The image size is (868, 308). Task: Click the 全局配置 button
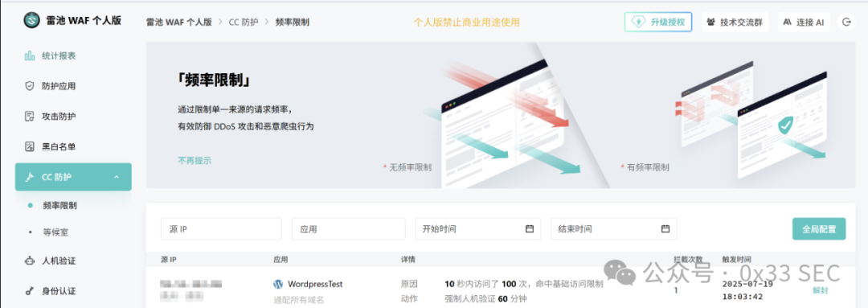point(819,228)
